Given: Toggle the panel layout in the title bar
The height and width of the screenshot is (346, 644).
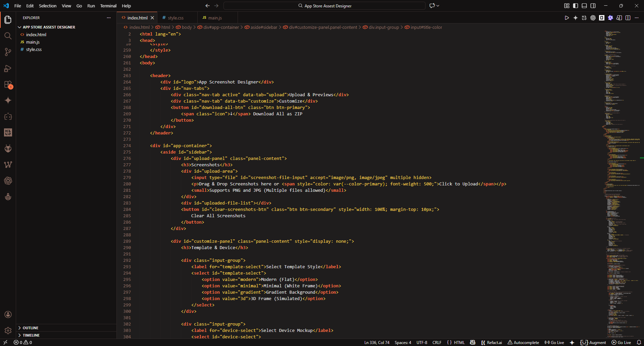Looking at the screenshot, I should [x=584, y=6].
